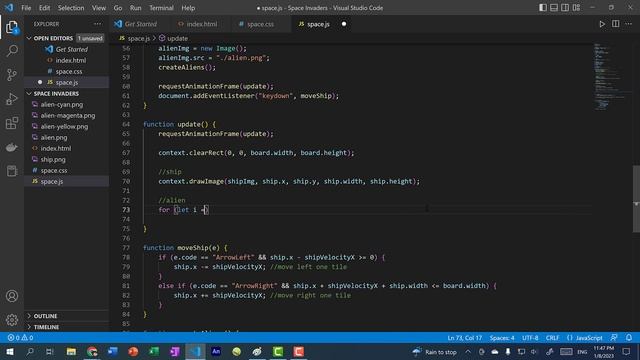
Task: Open alien-magenta.png in file tree
Action: (x=67, y=116)
